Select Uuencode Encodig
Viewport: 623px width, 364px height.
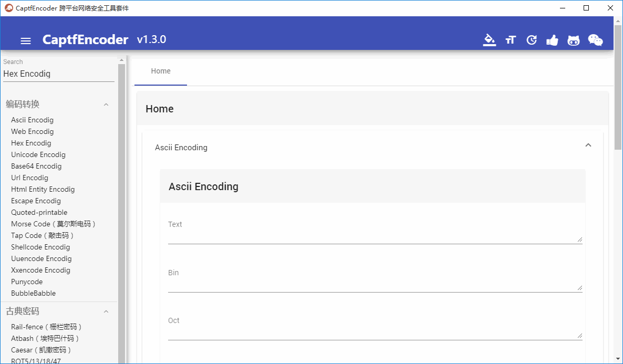pos(41,258)
